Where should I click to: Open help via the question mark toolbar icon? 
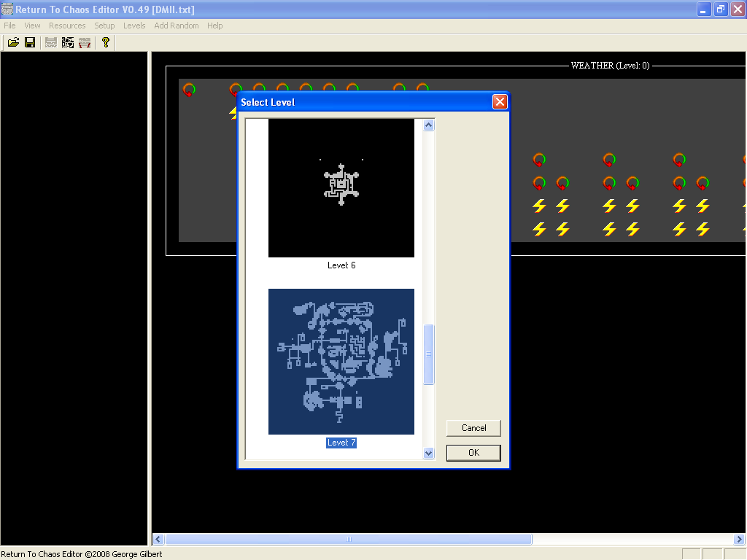point(105,42)
